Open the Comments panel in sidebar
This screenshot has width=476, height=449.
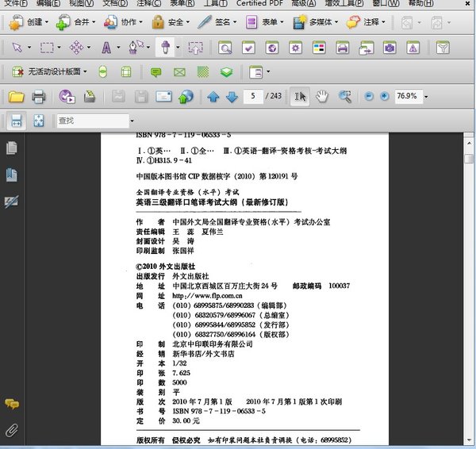point(12,405)
